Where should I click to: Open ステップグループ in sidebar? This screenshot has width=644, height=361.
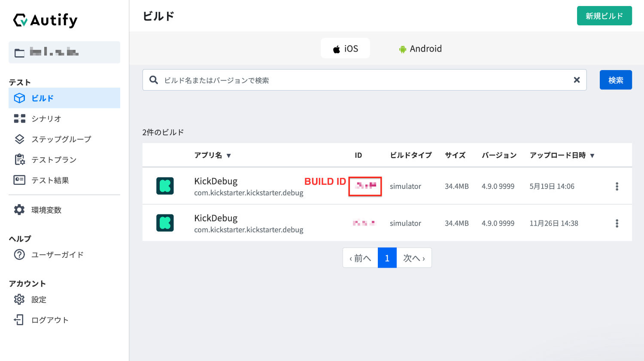[61, 139]
